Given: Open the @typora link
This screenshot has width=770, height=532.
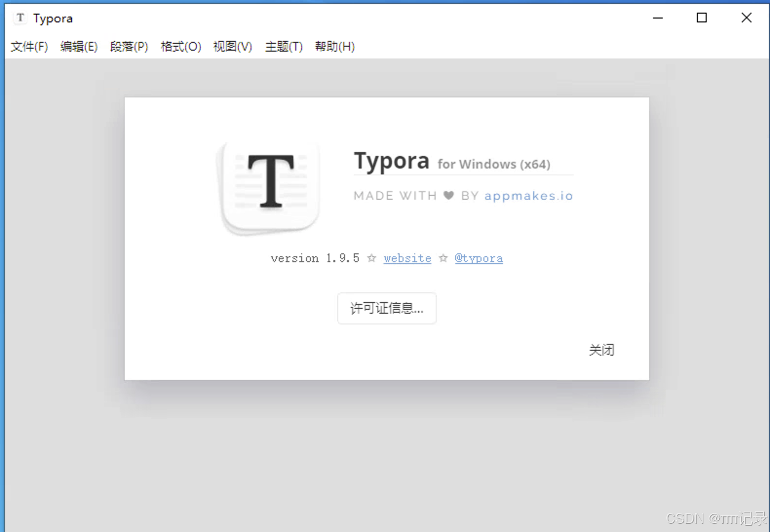Looking at the screenshot, I should (x=479, y=258).
